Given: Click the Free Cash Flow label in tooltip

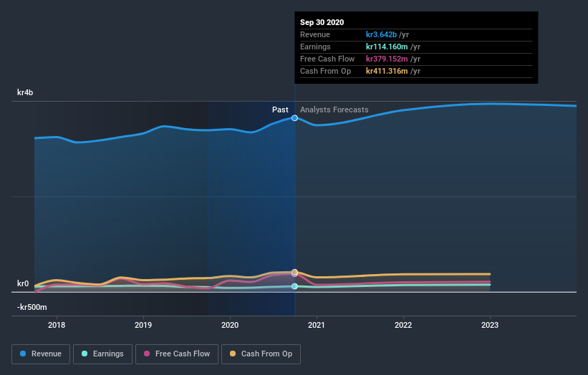Looking at the screenshot, I should click(327, 59).
